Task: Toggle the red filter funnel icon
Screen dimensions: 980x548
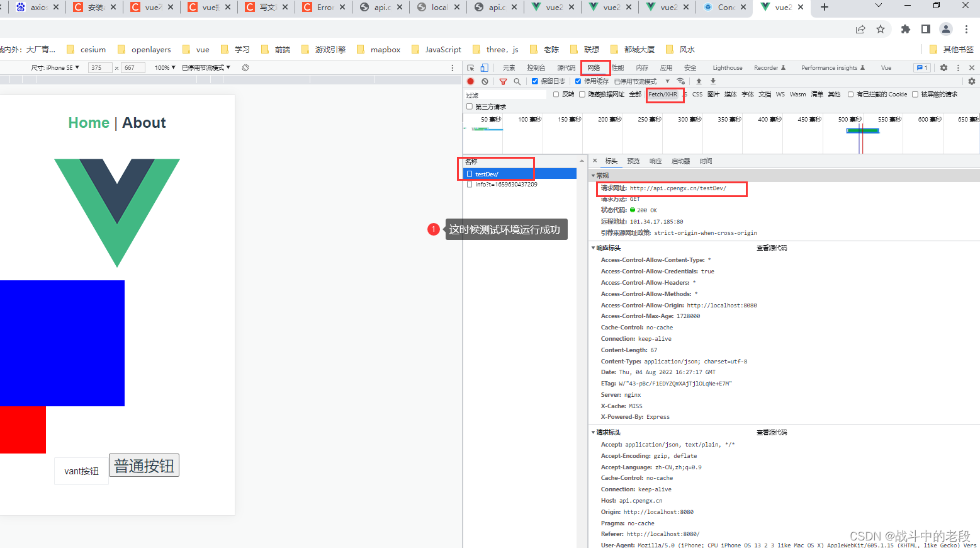Action: click(503, 81)
